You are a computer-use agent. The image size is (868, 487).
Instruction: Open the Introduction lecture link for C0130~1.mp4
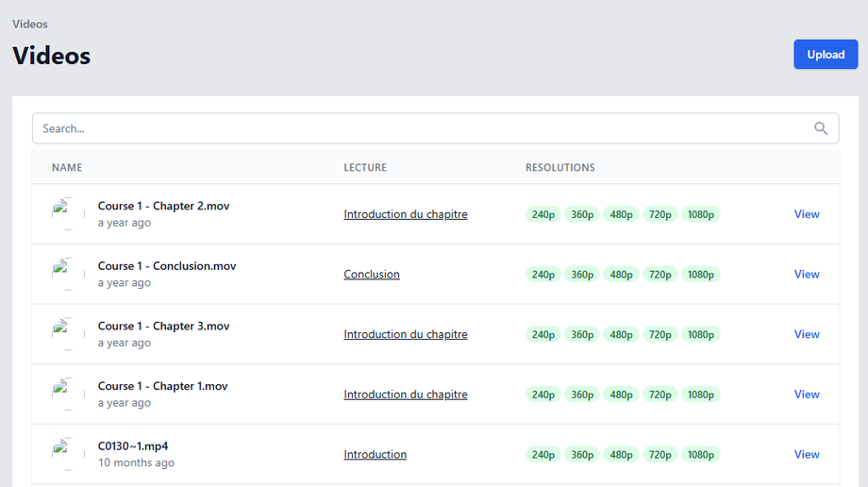click(375, 454)
